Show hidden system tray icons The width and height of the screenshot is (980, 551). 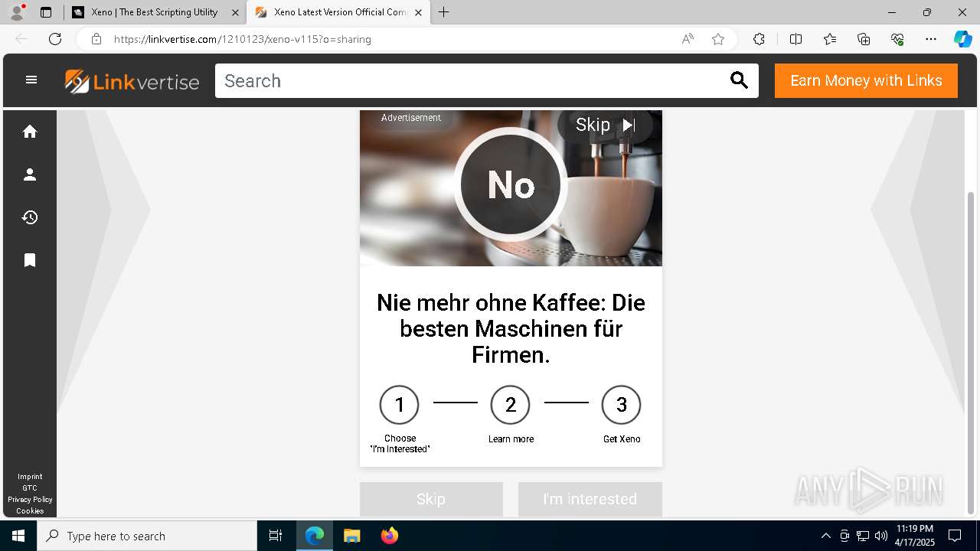coord(825,536)
